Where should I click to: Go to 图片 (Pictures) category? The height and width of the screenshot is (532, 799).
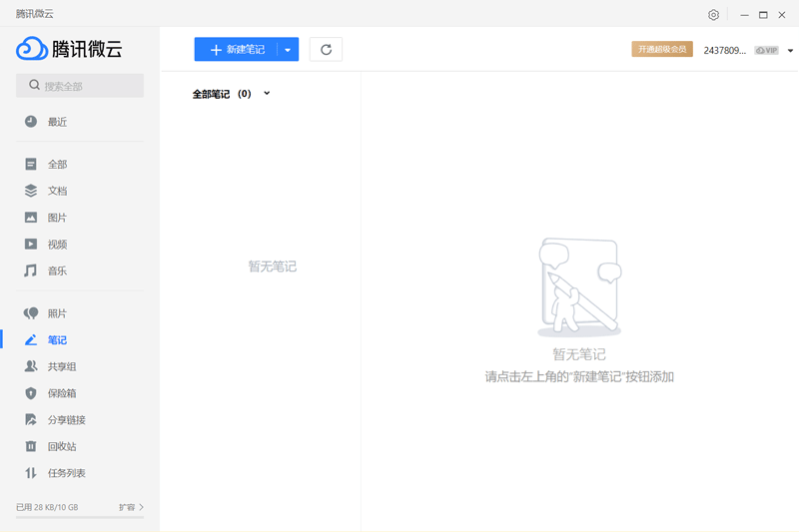57,218
